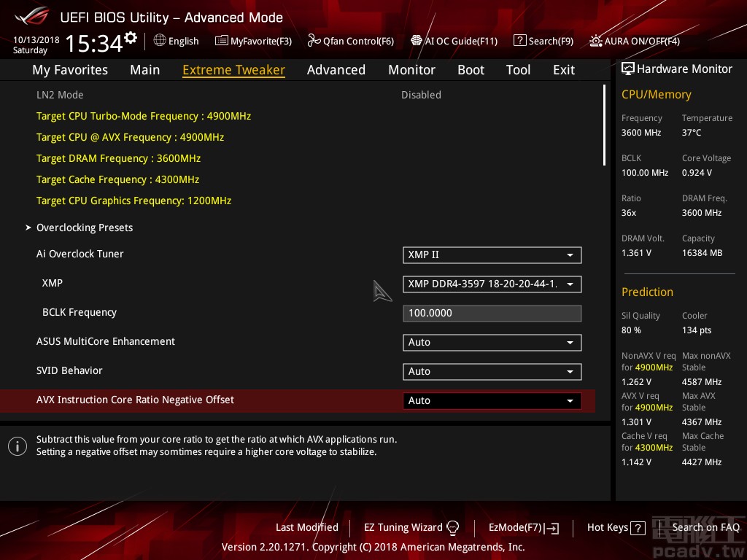Click Last Modified at the bottom bar
This screenshot has width=747, height=560.
(306, 527)
